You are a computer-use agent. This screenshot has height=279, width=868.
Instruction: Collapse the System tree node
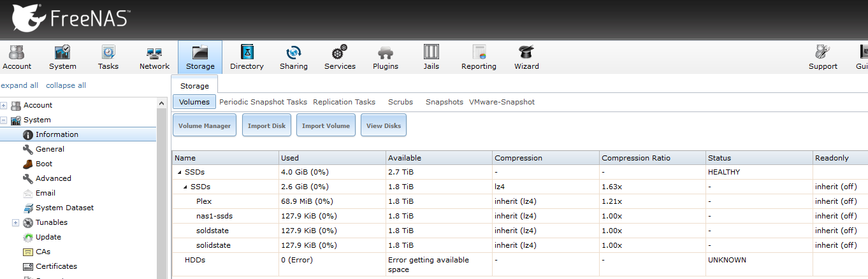point(4,120)
